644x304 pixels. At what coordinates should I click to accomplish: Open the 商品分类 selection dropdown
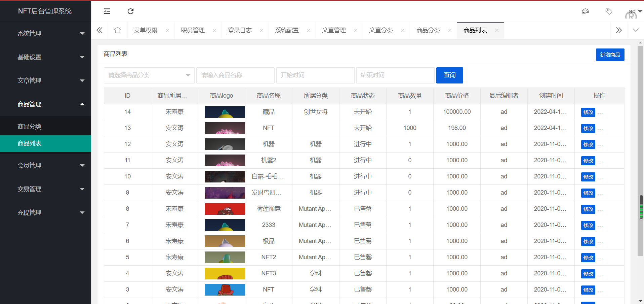tap(149, 75)
